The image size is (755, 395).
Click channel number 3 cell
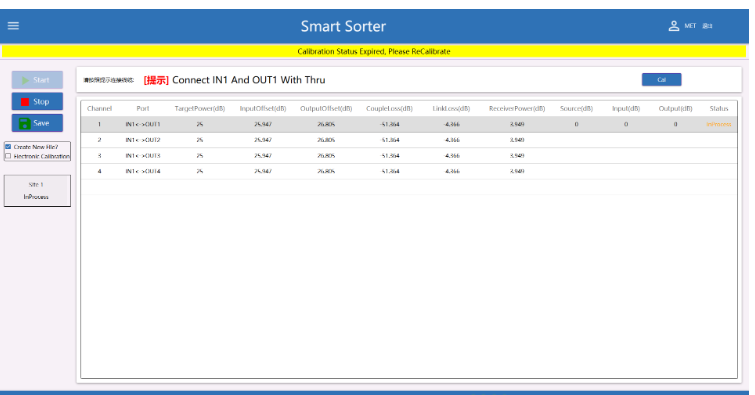coord(99,156)
